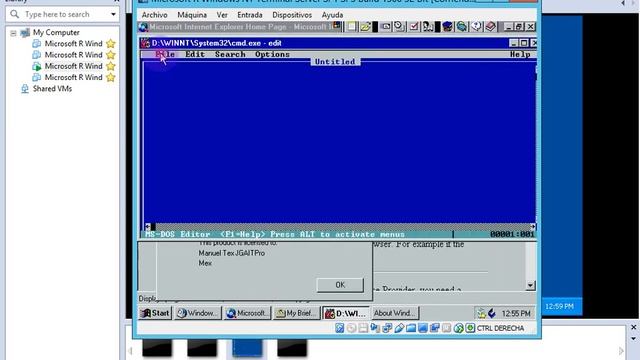
Task: Click the hard disk indicator in VM status bar
Action: coord(340,328)
